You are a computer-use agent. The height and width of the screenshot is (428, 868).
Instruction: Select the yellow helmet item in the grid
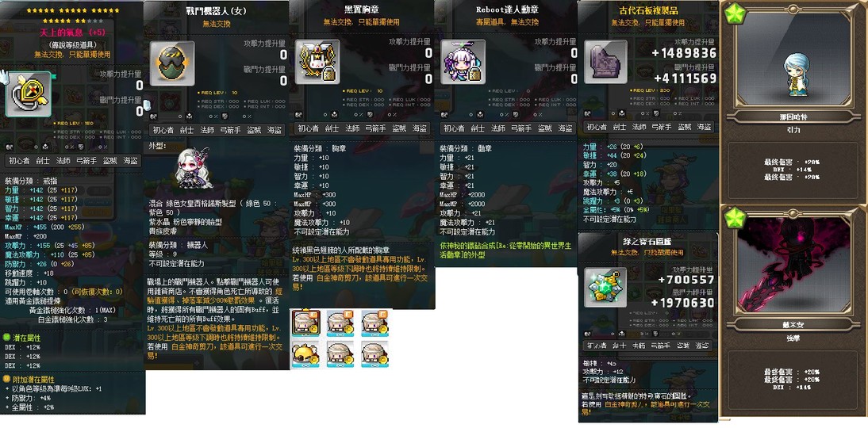point(306,354)
